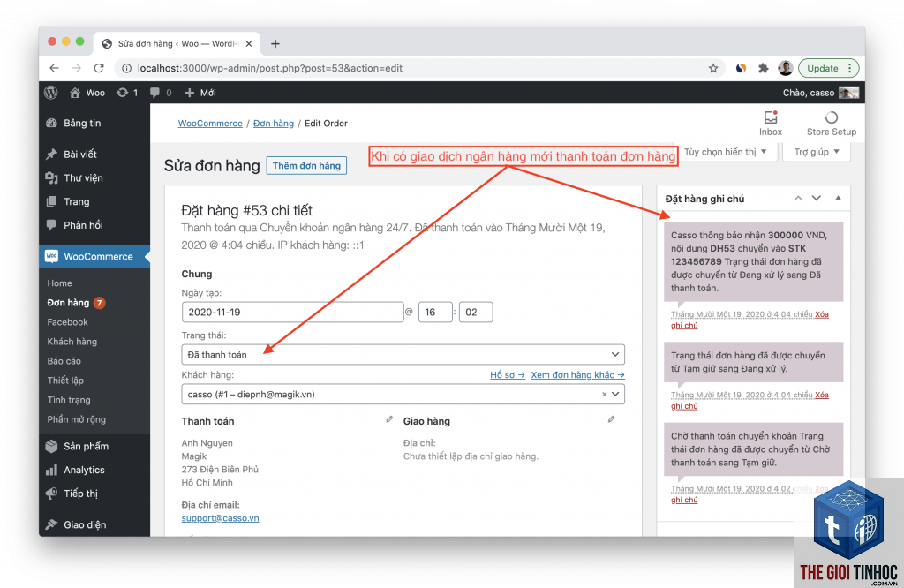Image resolution: width=904 pixels, height=588 pixels.
Task: Open Báo cáo reports submenu
Action: click(64, 361)
